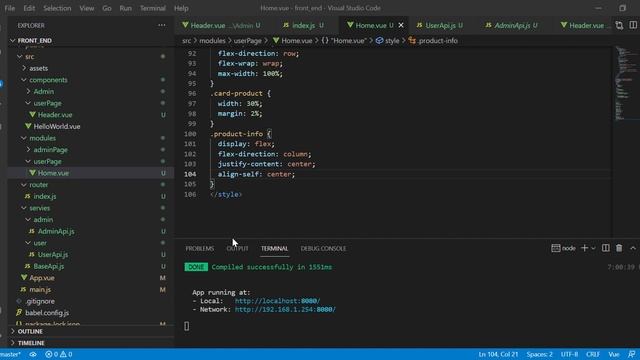Change the line ending via CRLF

pyautogui.click(x=593, y=354)
